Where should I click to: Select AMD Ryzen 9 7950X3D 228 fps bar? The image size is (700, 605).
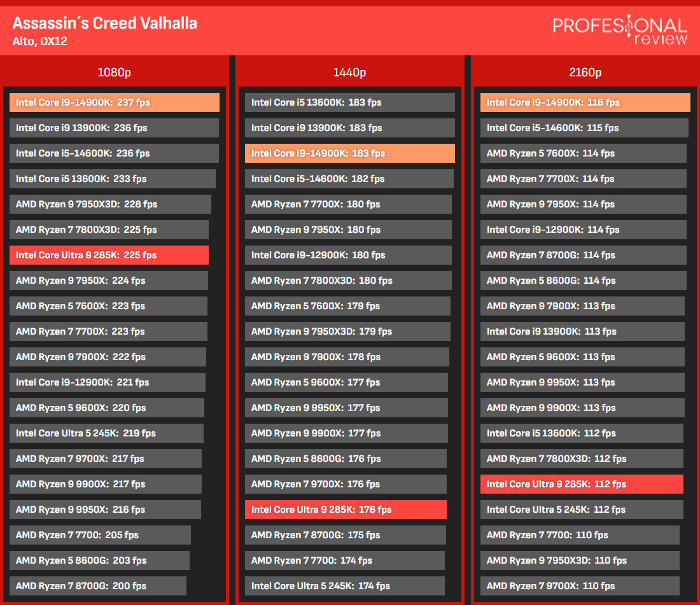pos(110,204)
